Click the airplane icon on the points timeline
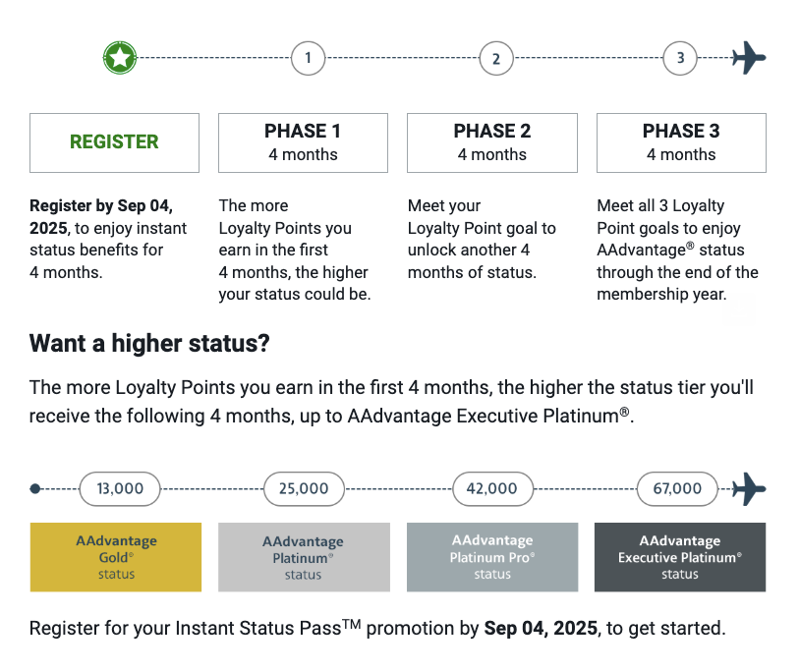Screen dimensions: 800x672 (x=749, y=489)
